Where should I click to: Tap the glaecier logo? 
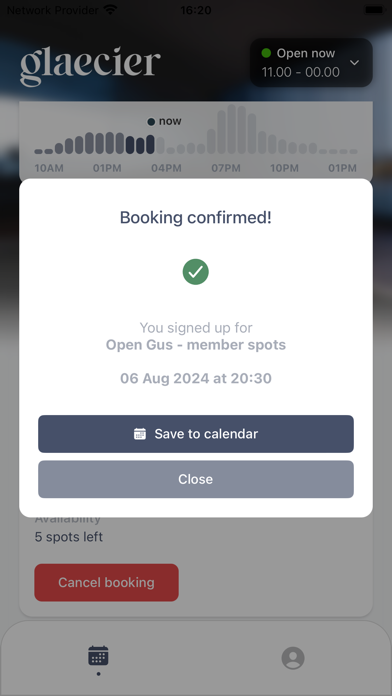click(x=91, y=66)
